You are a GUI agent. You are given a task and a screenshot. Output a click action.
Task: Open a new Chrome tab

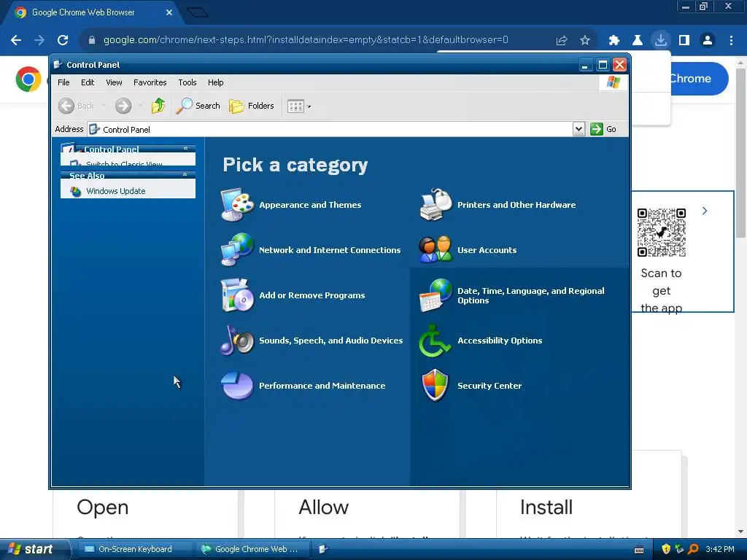(198, 12)
